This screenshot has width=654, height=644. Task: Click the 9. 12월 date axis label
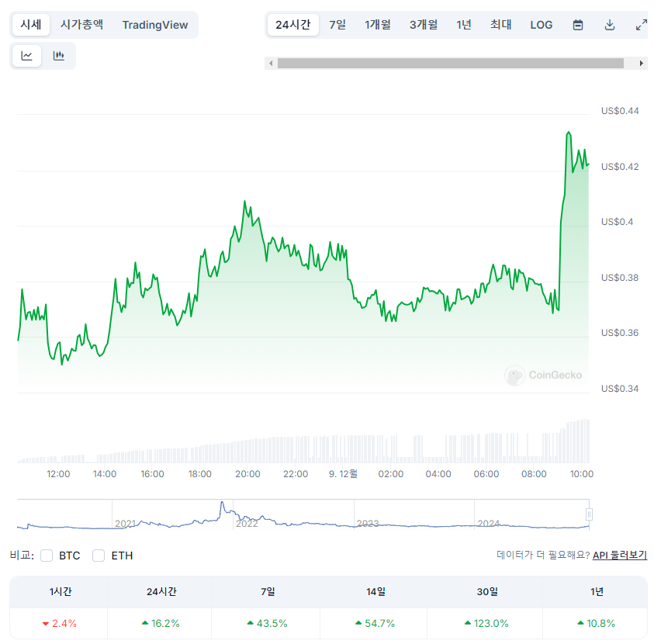click(343, 474)
